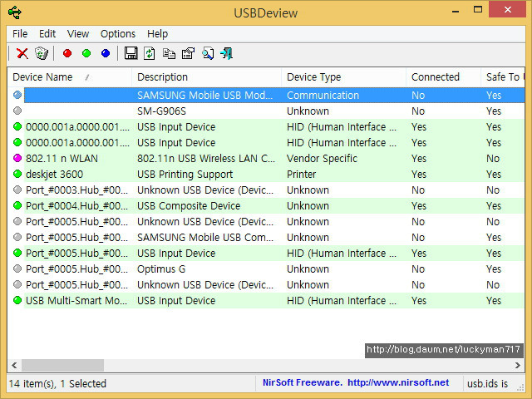Click the floppy disk Save Selected Items icon
This screenshot has height=399, width=532.
point(131,53)
